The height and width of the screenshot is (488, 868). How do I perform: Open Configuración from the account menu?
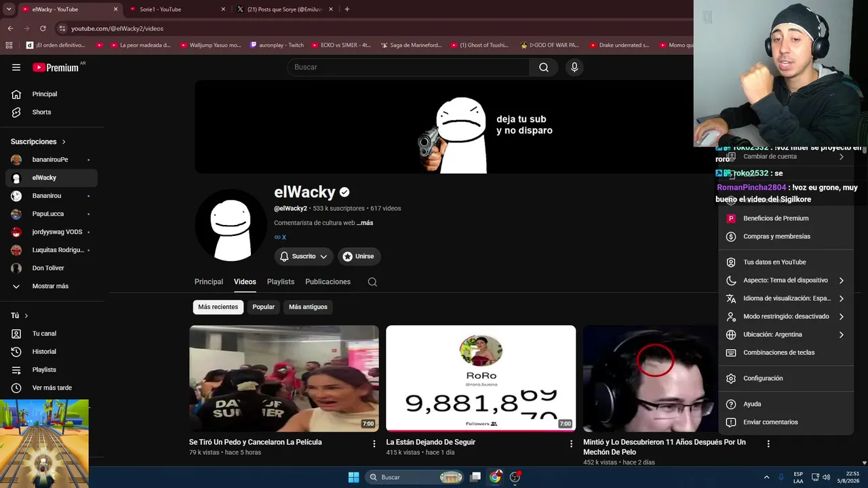(x=787, y=378)
